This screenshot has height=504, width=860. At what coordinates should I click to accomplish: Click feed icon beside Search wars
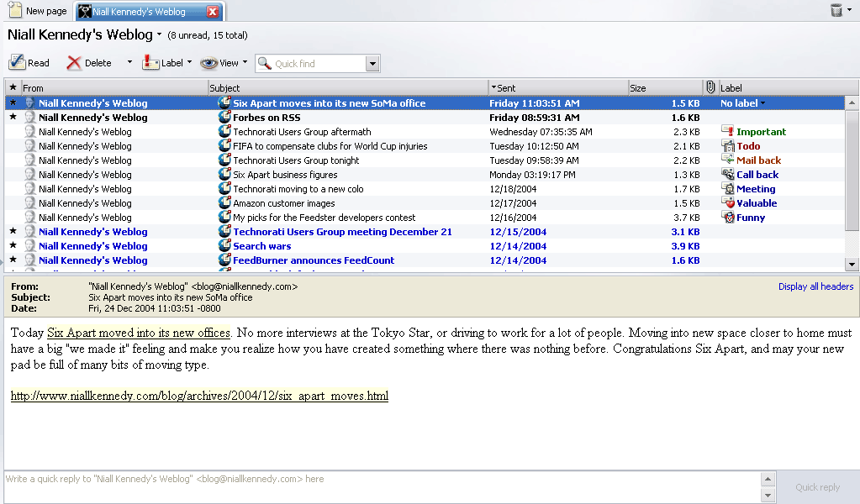point(224,245)
